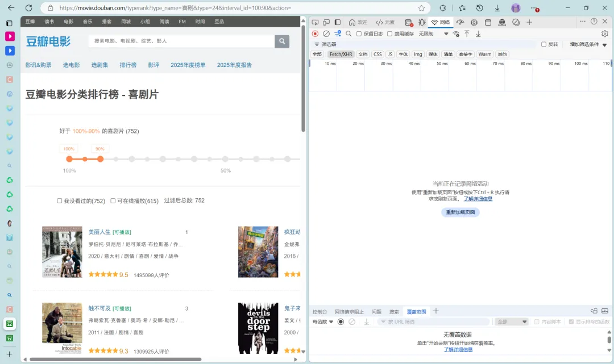This screenshot has height=364, width=614.
Task: Click the 50% rank slider point
Action: [x=225, y=159]
